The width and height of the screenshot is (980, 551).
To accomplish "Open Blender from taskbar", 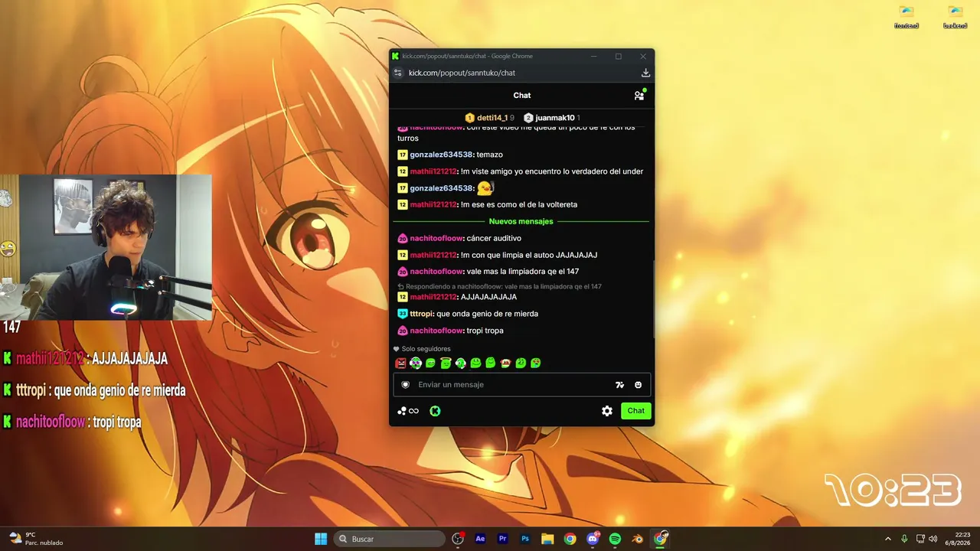I will 637,539.
